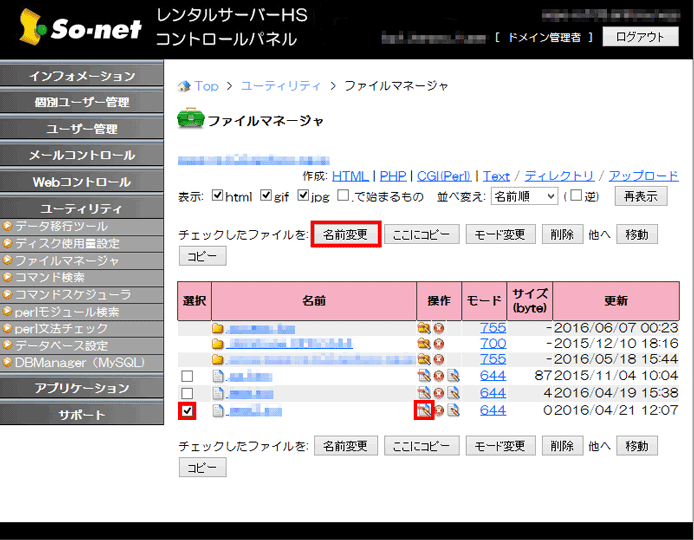Click the So-net logo
The width and height of the screenshot is (694, 540).
[68, 28]
